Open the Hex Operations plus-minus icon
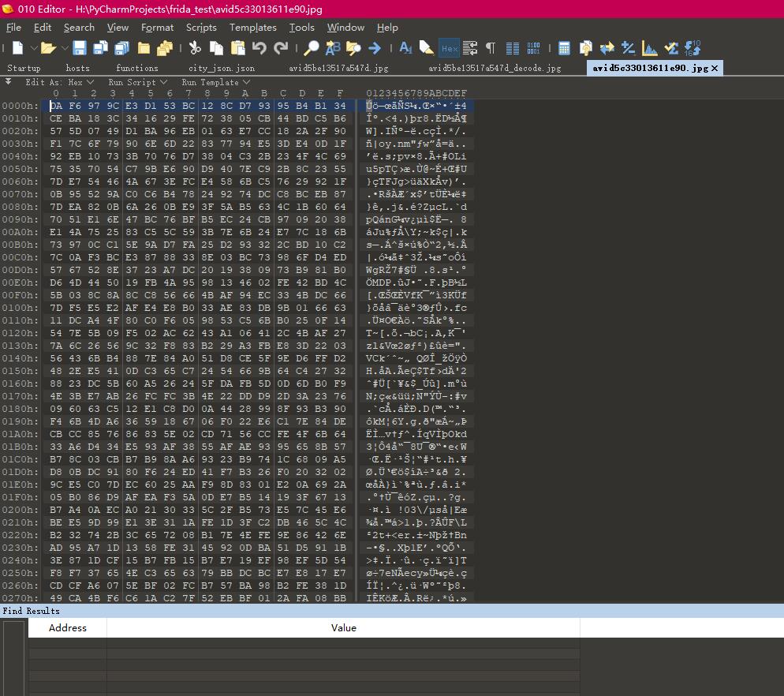The width and height of the screenshot is (784, 696). [628, 48]
